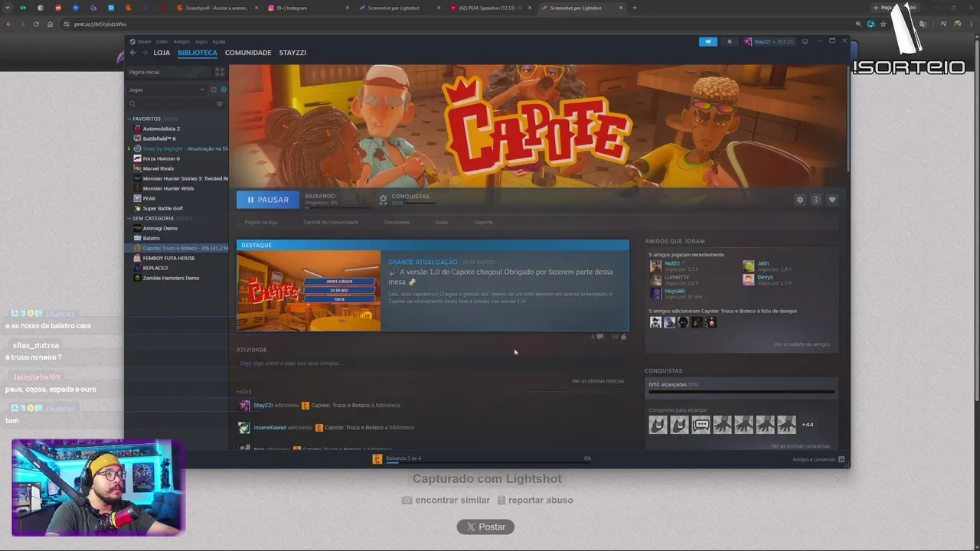Screen dimensions: 980x551
Task: Go back in Steam navigation
Action: [x=132, y=53]
